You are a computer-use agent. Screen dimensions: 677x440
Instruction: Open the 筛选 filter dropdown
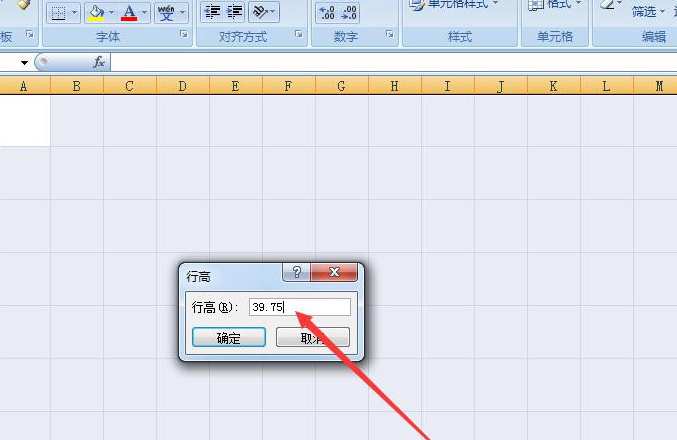click(648, 12)
